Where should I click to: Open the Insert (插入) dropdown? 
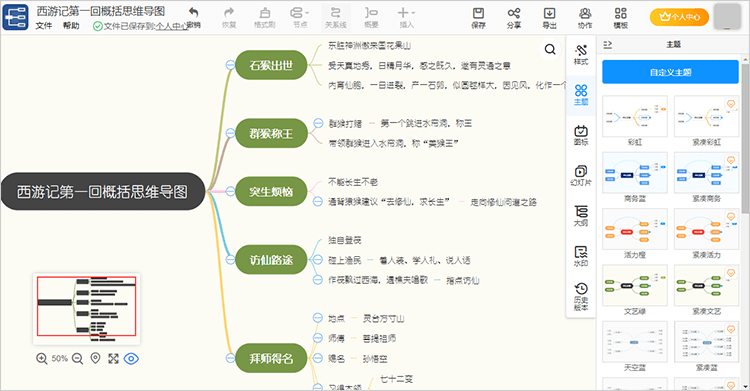(407, 17)
